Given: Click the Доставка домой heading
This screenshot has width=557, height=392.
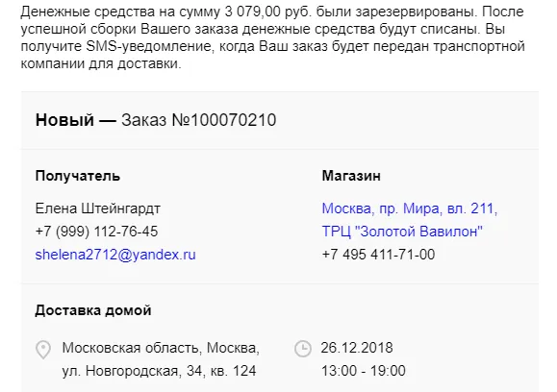Looking at the screenshot, I should click(x=93, y=310).
